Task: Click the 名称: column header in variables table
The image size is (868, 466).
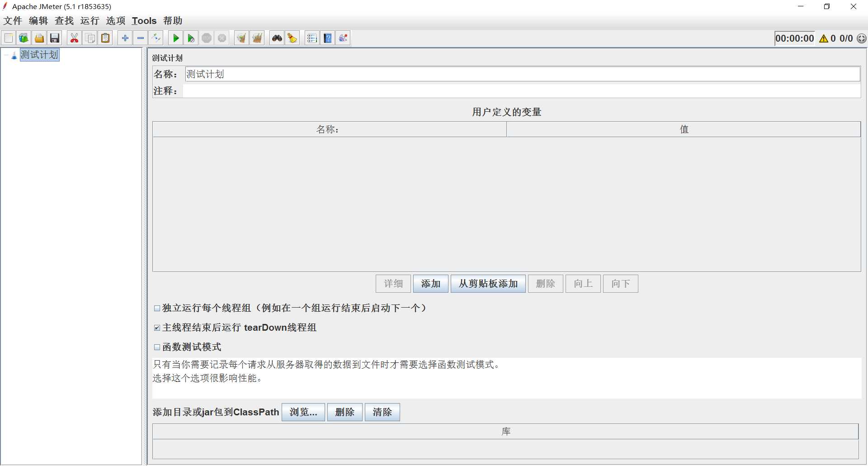Action: 330,129
